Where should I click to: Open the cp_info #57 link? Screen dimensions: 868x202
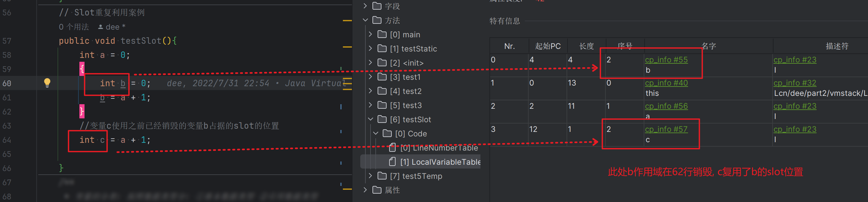[x=666, y=129]
